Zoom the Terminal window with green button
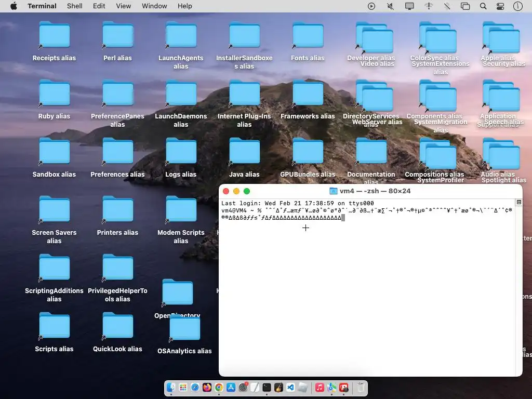Image resolution: width=532 pixels, height=399 pixels. 247,191
